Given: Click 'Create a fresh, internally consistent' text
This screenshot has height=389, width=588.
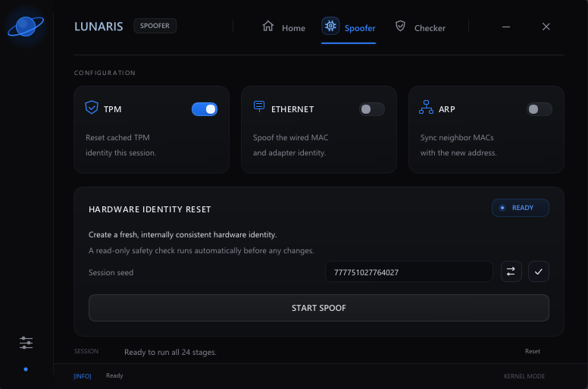Looking at the screenshot, I should 183,235.
